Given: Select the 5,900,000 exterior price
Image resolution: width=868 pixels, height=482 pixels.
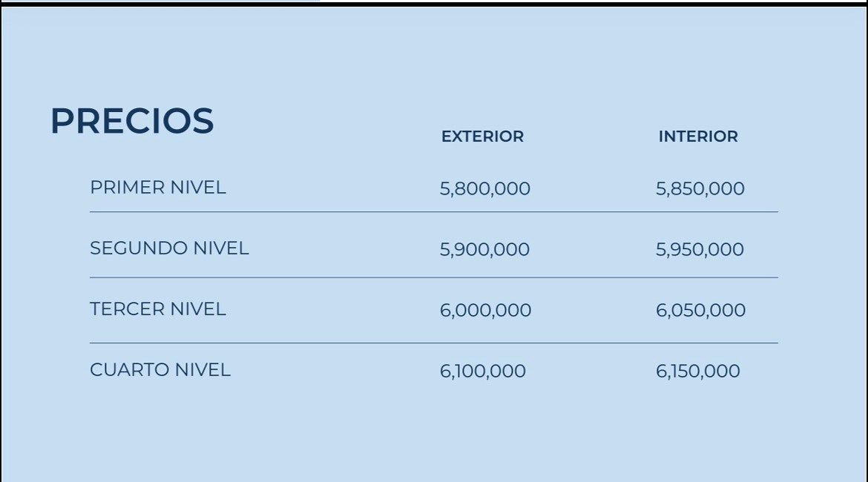Looking at the screenshot, I should [484, 250].
